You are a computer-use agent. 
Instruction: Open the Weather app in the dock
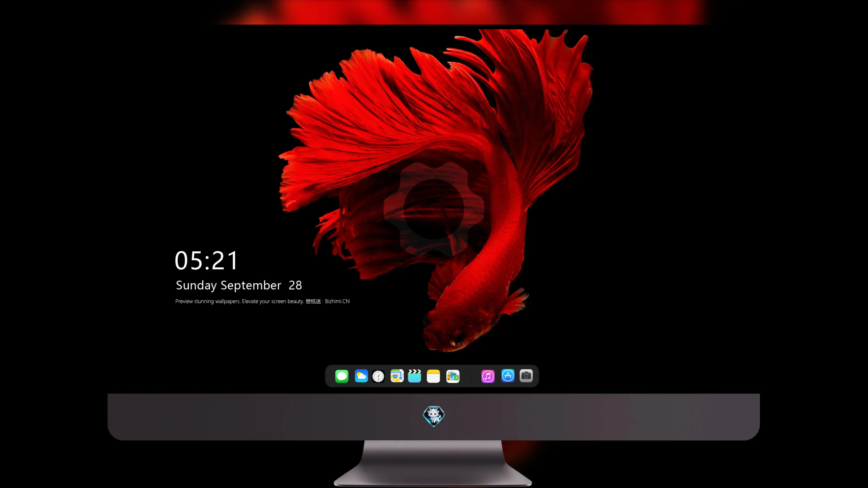pos(361,376)
